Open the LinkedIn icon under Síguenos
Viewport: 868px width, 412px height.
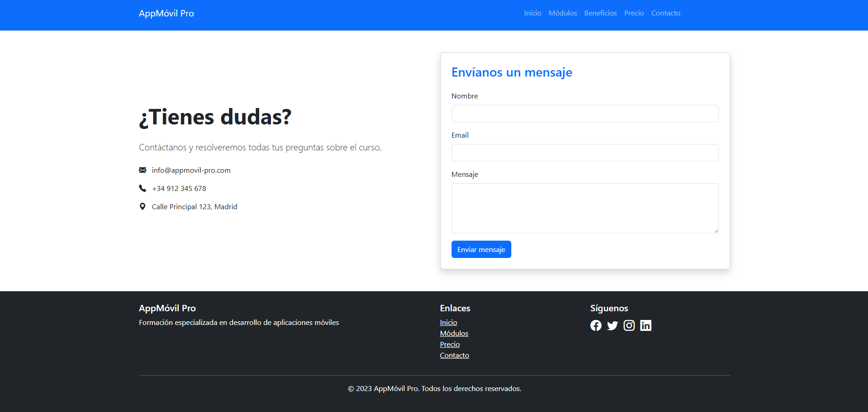[x=646, y=325]
